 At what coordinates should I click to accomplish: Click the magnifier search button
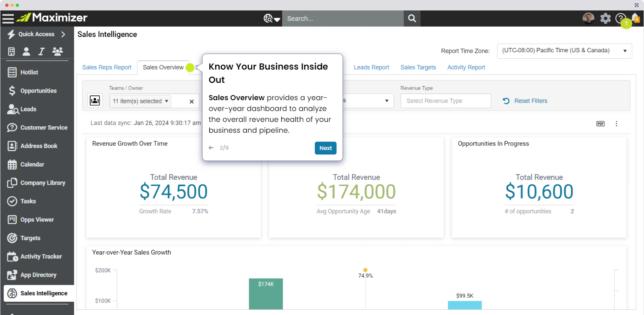(x=412, y=19)
